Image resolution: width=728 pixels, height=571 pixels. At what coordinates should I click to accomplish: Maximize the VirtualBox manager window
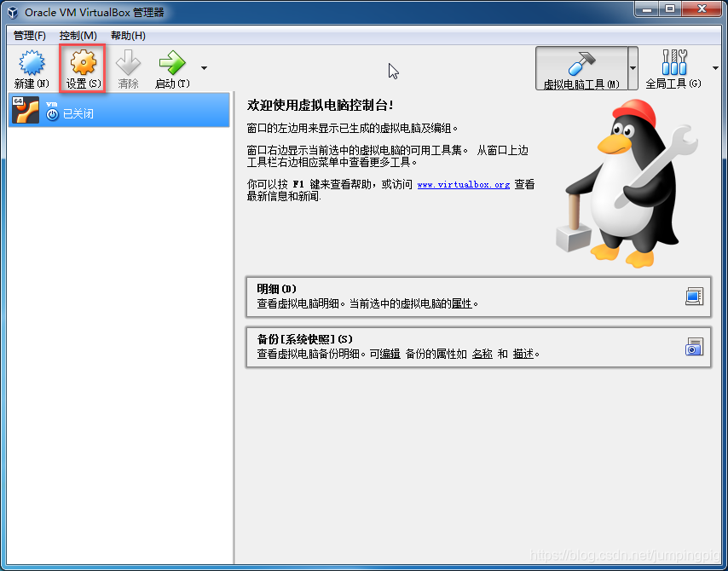670,9
